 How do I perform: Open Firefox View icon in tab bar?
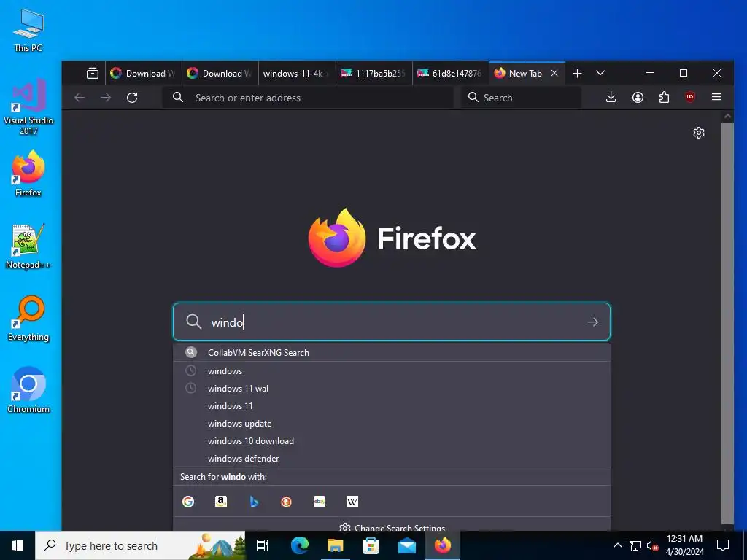click(93, 74)
